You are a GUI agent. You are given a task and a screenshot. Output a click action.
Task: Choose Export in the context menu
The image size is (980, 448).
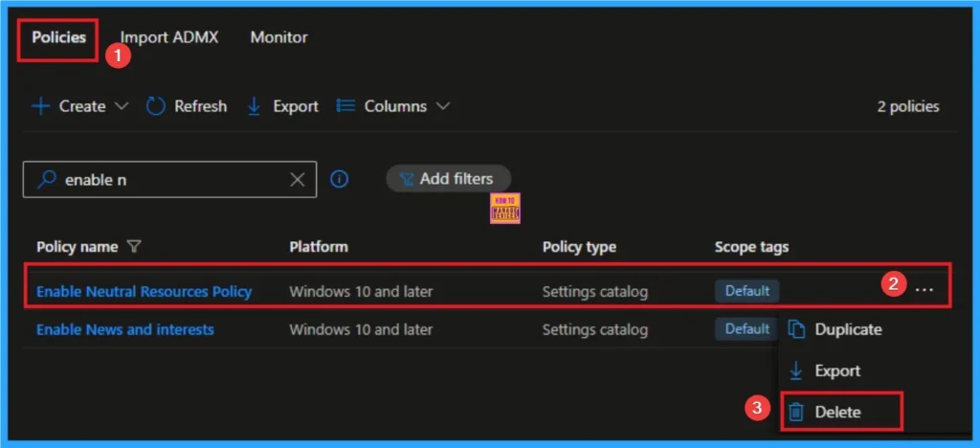837,370
